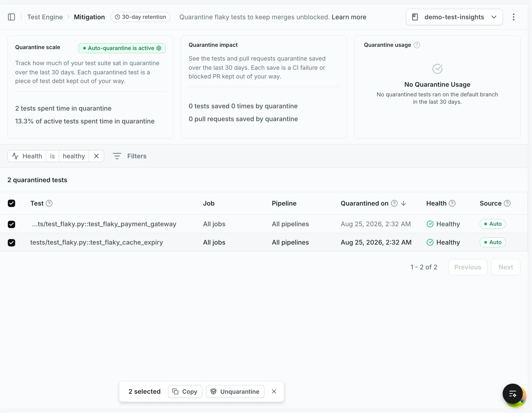This screenshot has height=413, width=532.
Task: Click Auto source badge in payment_gateway row
Action: click(x=493, y=224)
